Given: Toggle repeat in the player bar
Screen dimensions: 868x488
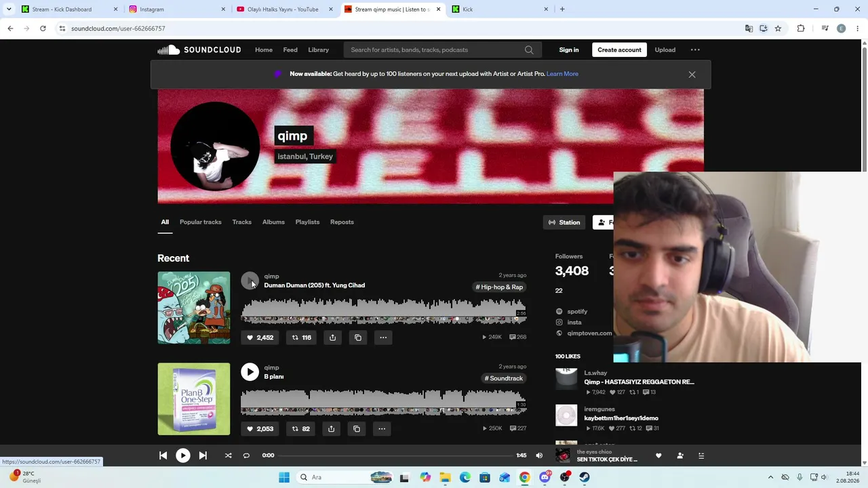Looking at the screenshot, I should 246,455.
